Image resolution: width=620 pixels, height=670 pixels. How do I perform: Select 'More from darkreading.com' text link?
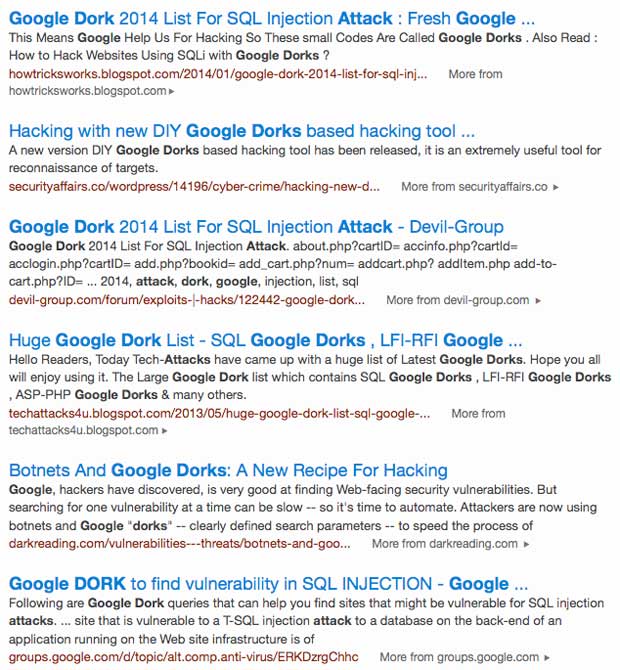coord(445,544)
